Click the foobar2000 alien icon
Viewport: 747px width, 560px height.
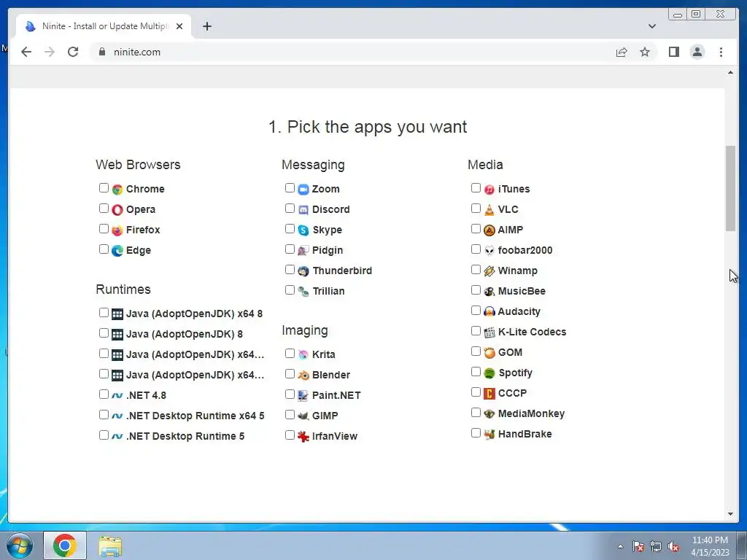[489, 251]
